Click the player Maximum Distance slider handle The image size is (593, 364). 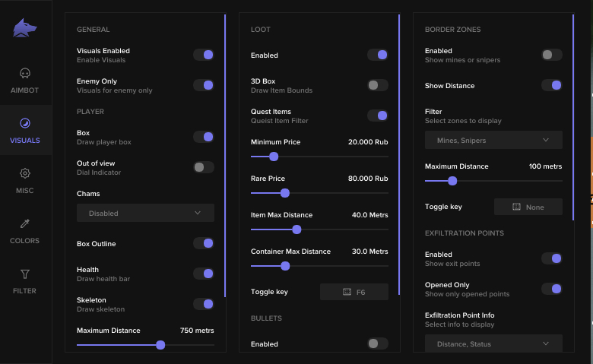160,345
